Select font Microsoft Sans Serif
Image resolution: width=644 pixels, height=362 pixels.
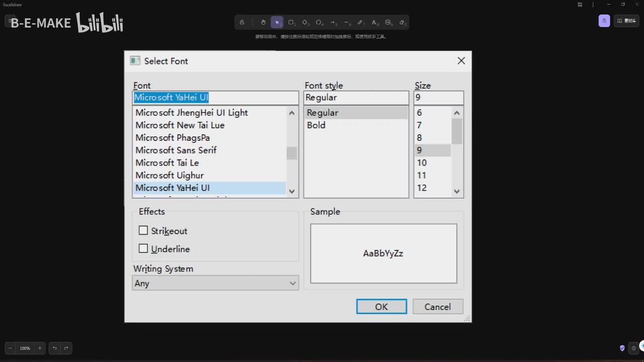coord(210,150)
